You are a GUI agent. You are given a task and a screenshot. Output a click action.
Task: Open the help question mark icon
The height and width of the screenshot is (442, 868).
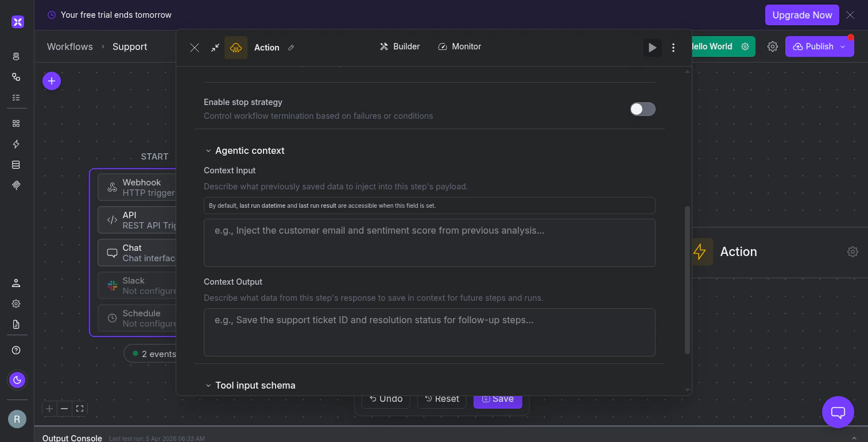click(16, 350)
